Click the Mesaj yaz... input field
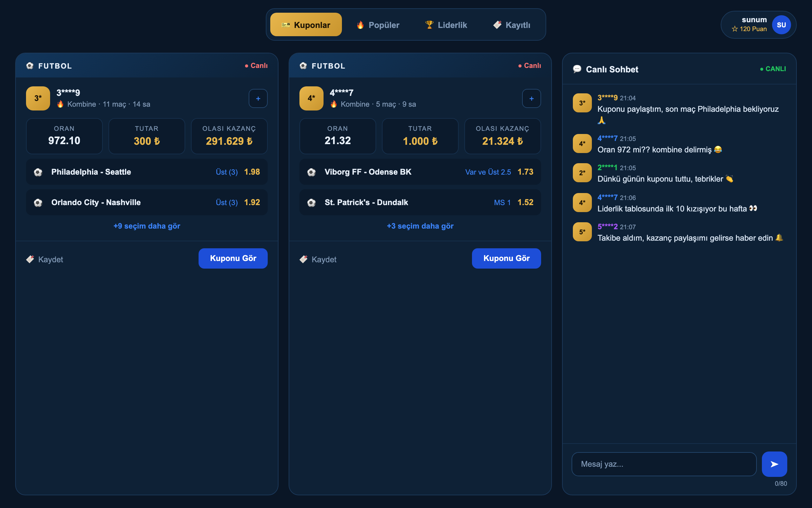The height and width of the screenshot is (508, 812). point(664,464)
